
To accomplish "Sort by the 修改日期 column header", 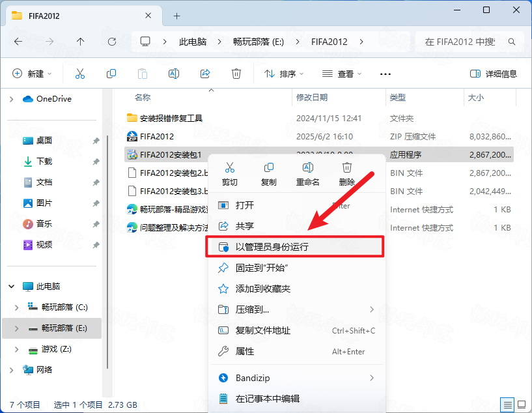I will pos(339,98).
